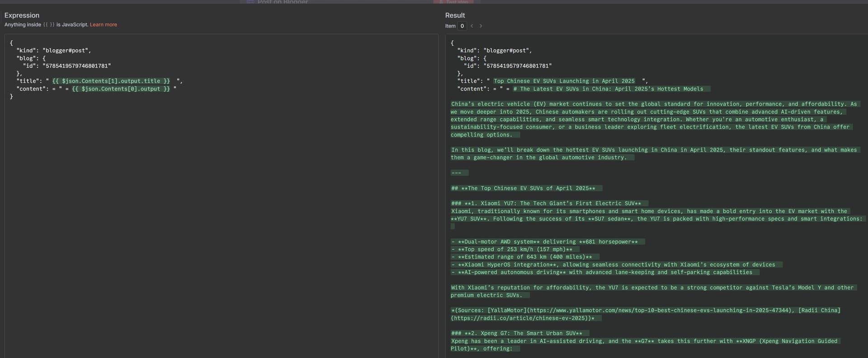Go to the previous result item

click(472, 26)
